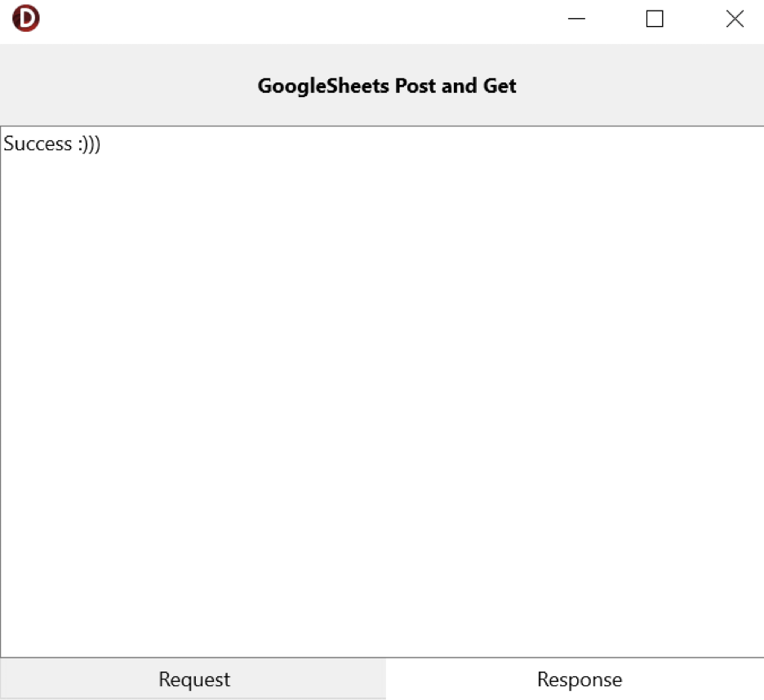
Task: Click gray header panel right of the title
Action: click(645, 86)
